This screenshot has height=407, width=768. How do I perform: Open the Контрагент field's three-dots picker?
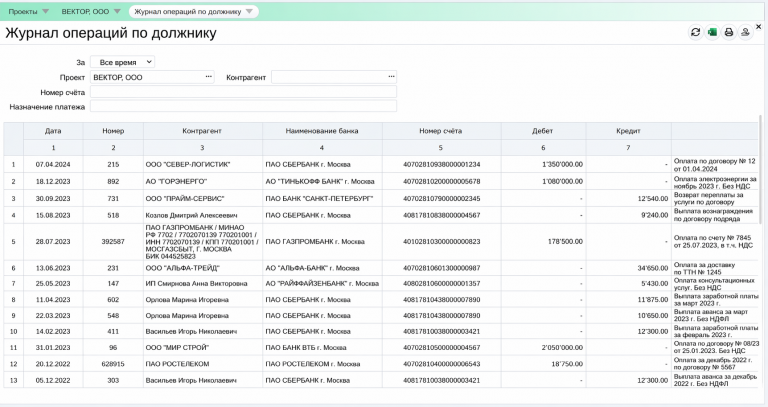point(391,77)
